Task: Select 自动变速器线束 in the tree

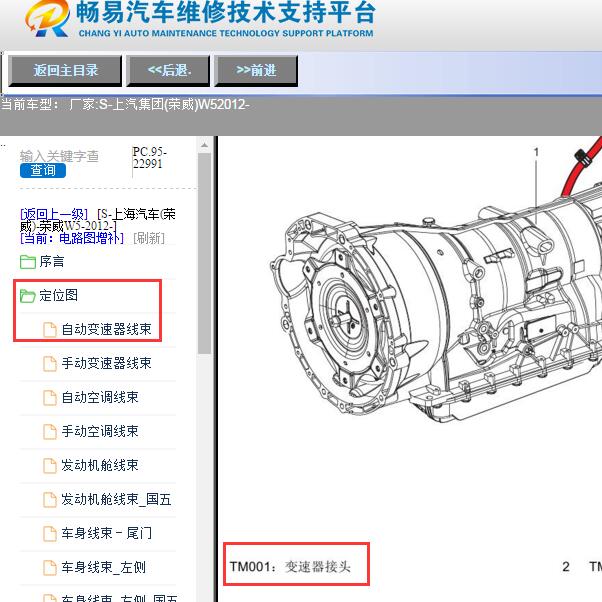Action: coord(106,329)
